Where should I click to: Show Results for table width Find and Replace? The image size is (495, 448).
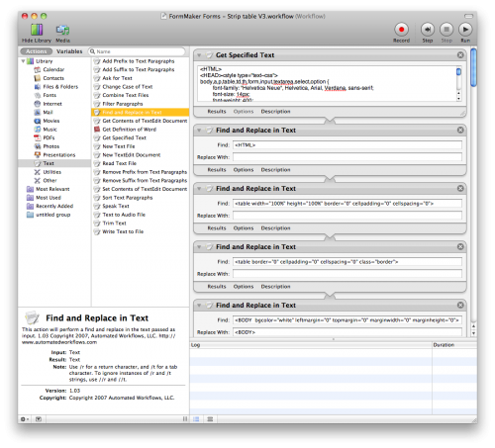pos(217,228)
